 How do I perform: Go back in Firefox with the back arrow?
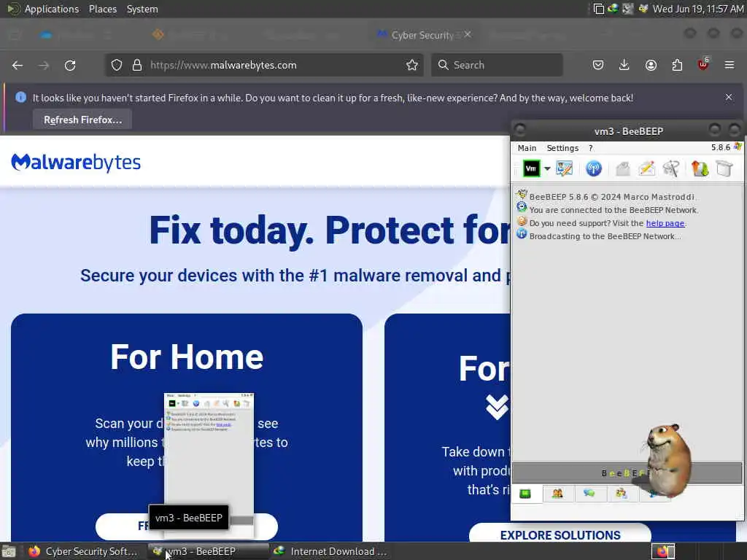click(18, 65)
